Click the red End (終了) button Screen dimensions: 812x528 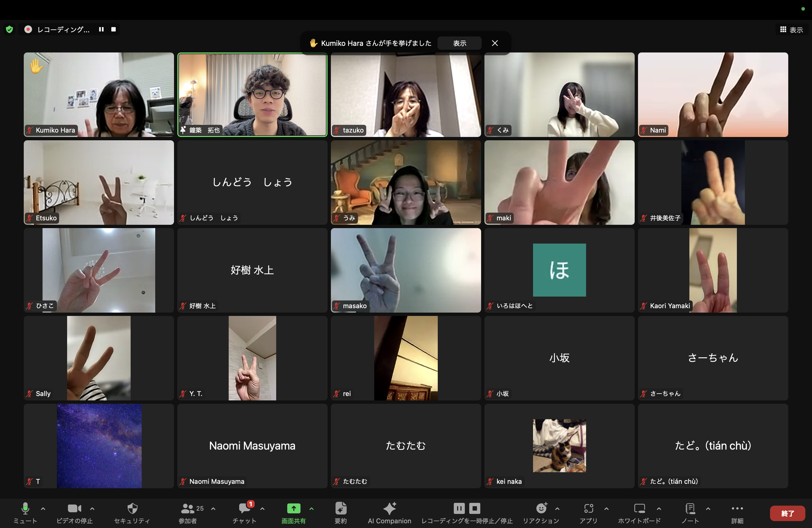pyautogui.click(x=787, y=513)
